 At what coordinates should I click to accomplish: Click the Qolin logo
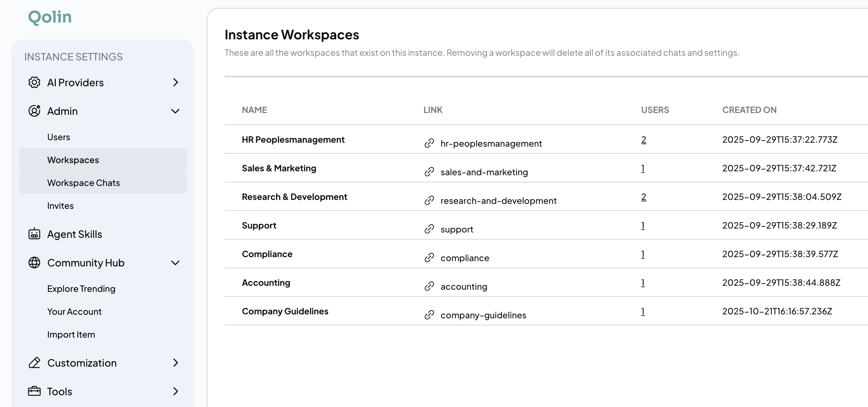pyautogui.click(x=49, y=16)
